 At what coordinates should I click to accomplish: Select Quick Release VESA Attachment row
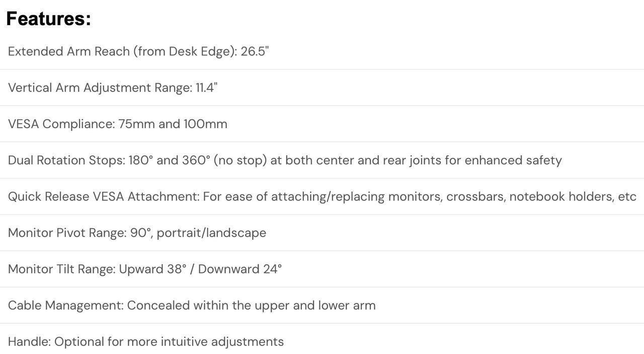[322, 196]
